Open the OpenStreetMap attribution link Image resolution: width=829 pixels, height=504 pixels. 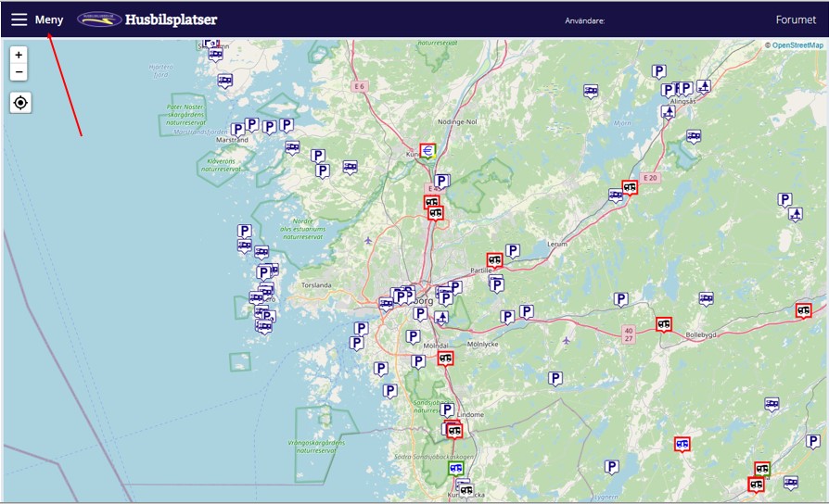pos(797,44)
